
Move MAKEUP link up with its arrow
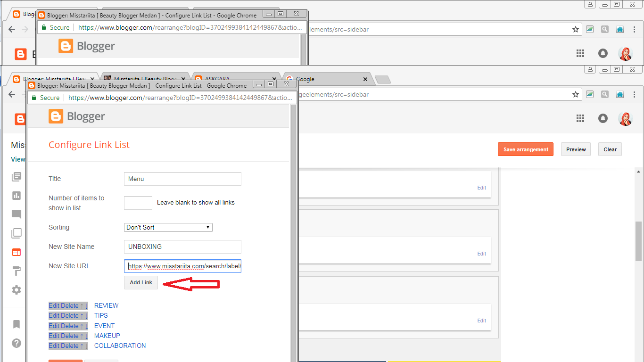82,336
